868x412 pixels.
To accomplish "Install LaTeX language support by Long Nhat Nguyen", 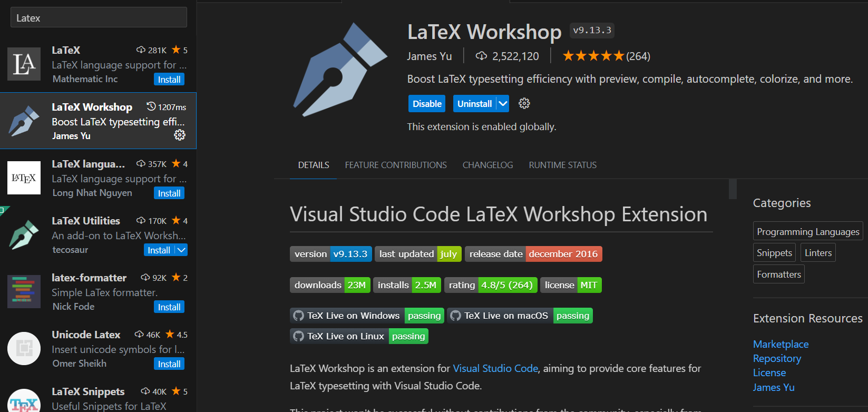I will (169, 193).
